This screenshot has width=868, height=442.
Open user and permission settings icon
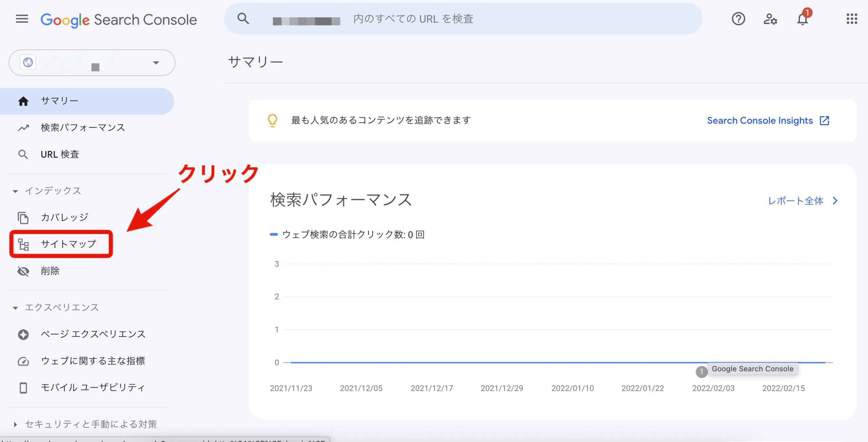(770, 19)
